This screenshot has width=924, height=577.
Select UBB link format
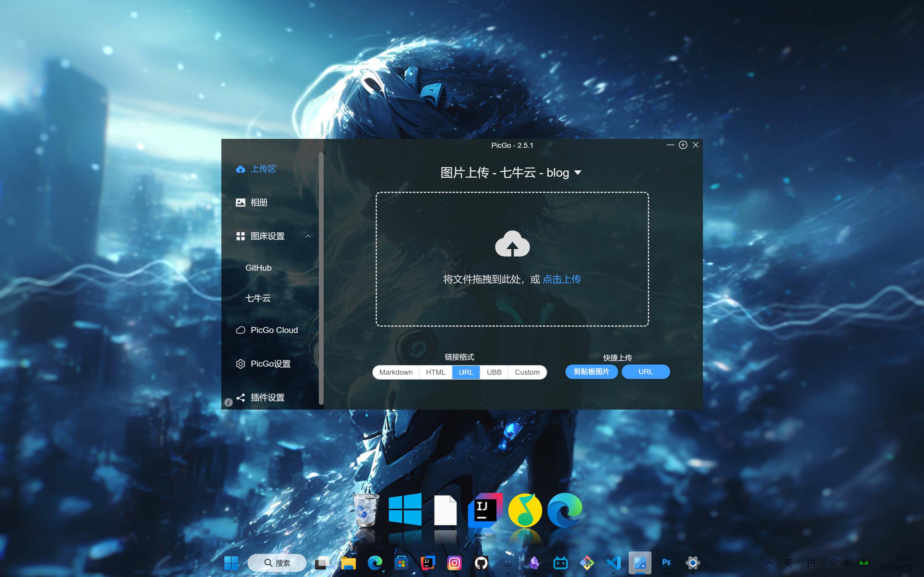click(494, 372)
